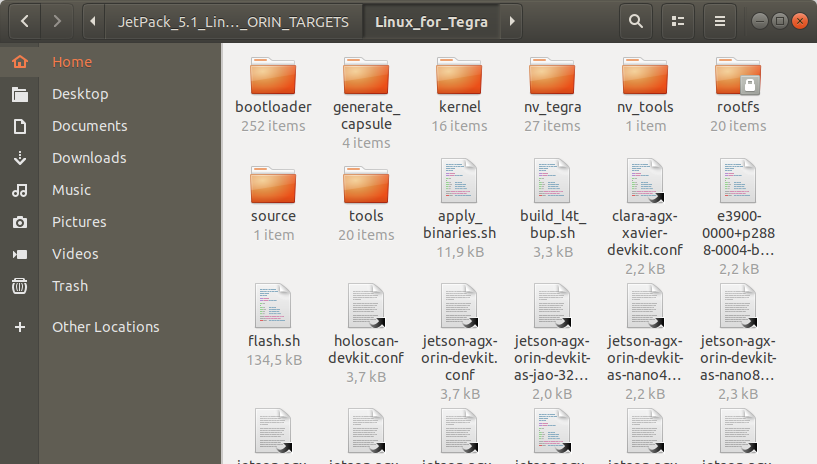This screenshot has width=817, height=464.
Task: Click the Music note icon in sidebar
Action: 20,190
